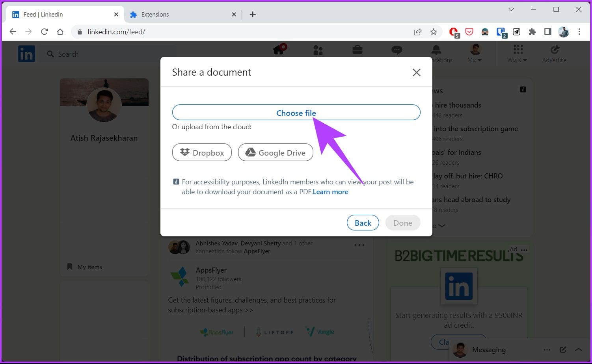
Task: Expand the news list chevron
Action: tap(441, 226)
